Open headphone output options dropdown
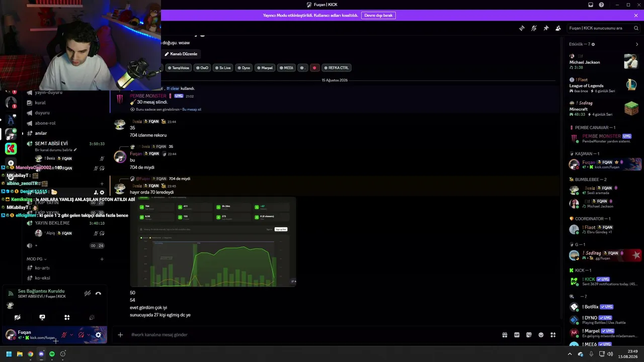 click(89, 335)
